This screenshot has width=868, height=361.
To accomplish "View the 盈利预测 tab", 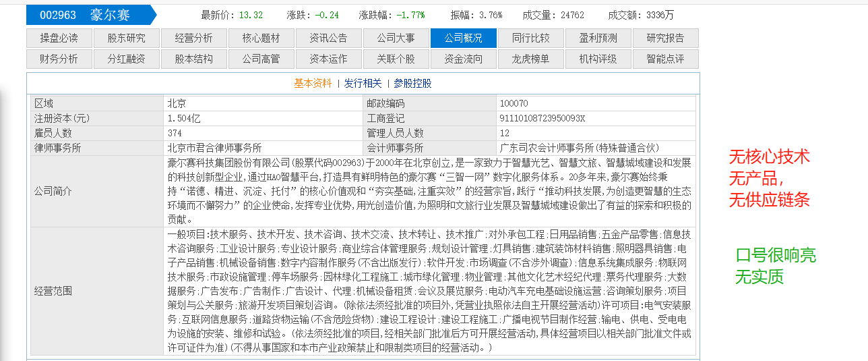I will click(x=598, y=38).
